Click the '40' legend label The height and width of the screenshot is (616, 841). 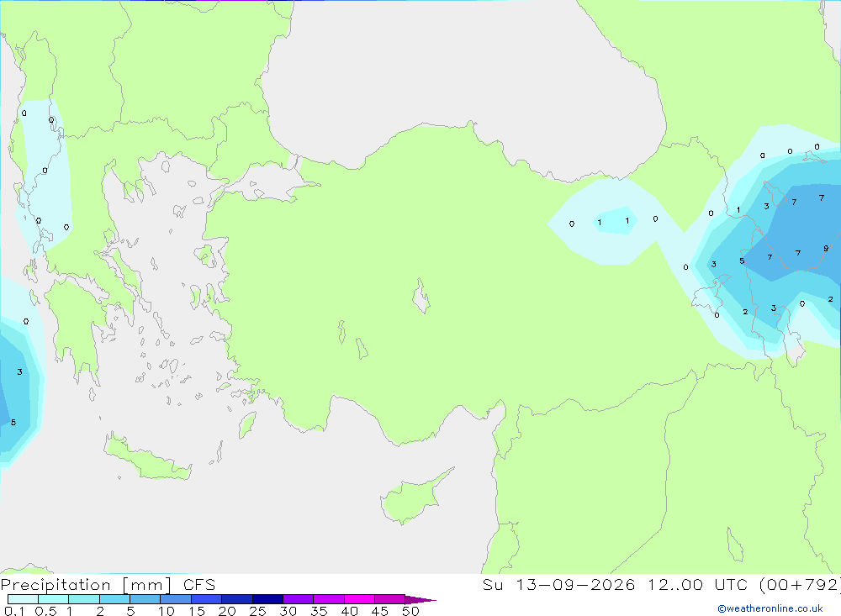[349, 611]
